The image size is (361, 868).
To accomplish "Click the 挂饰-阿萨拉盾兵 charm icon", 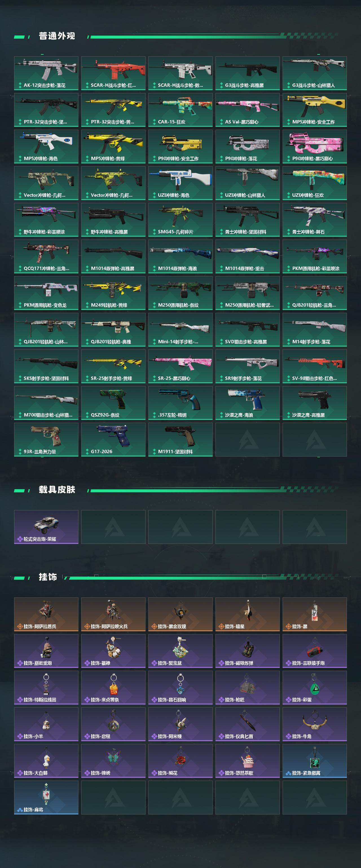I will click(x=46, y=614).
